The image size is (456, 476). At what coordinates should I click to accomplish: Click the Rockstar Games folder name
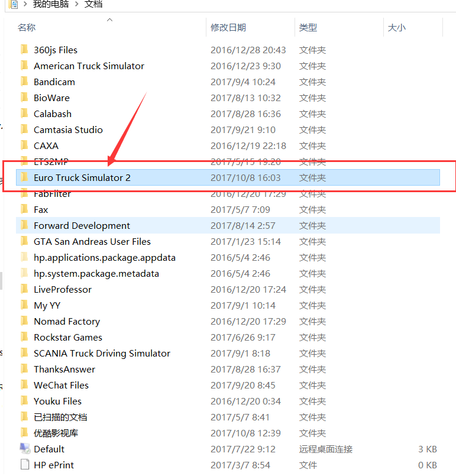pos(68,337)
